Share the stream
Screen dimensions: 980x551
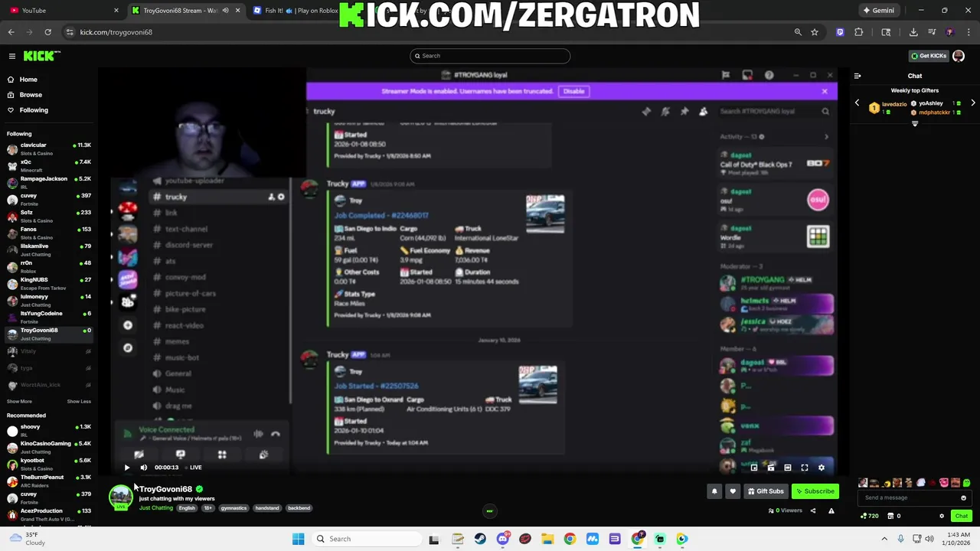click(x=813, y=510)
